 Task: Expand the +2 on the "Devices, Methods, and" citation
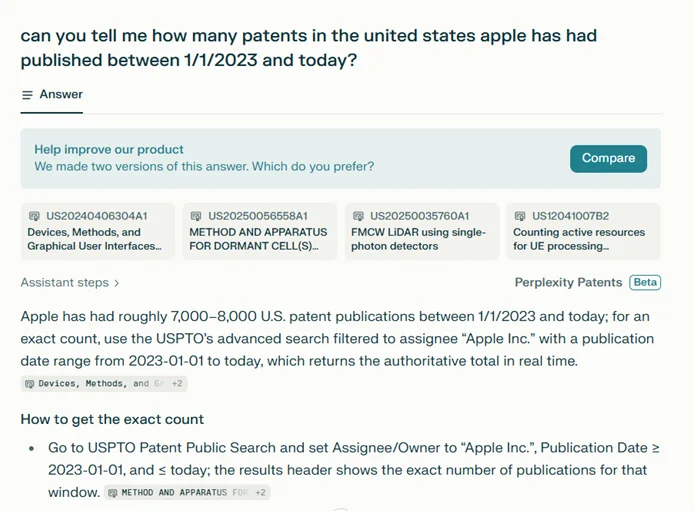tap(176, 384)
